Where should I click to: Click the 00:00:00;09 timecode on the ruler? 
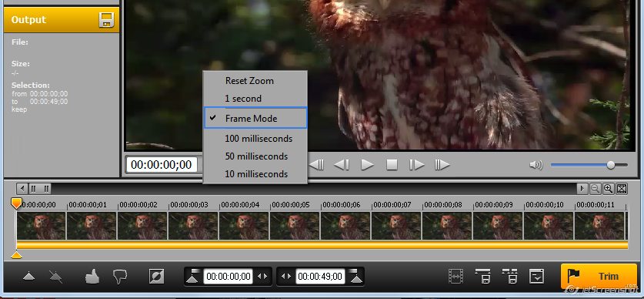(494, 205)
